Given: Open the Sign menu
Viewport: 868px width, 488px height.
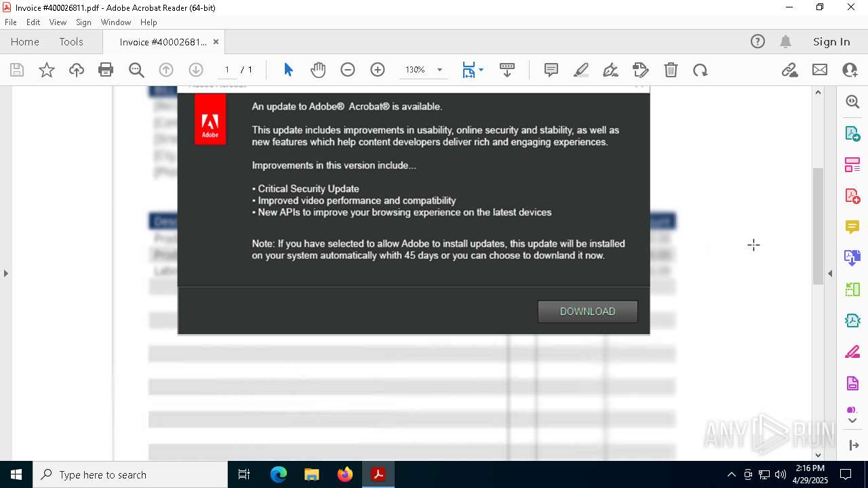Looking at the screenshot, I should point(84,22).
